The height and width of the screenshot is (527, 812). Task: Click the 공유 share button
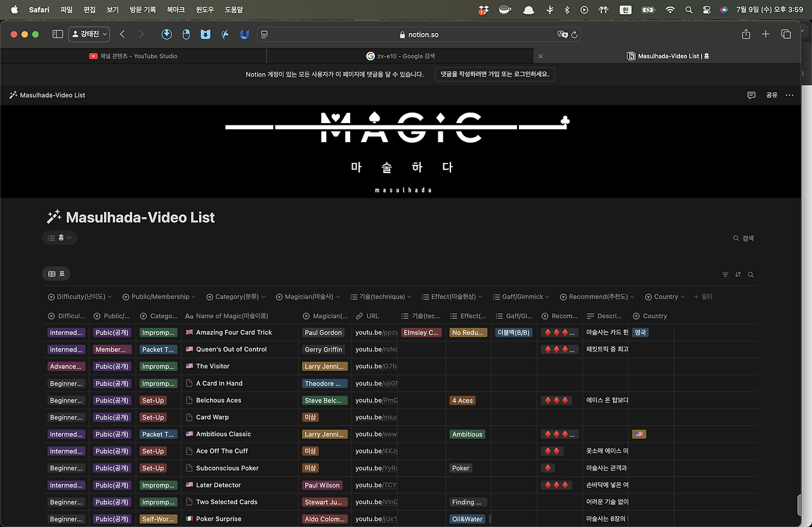coord(771,95)
